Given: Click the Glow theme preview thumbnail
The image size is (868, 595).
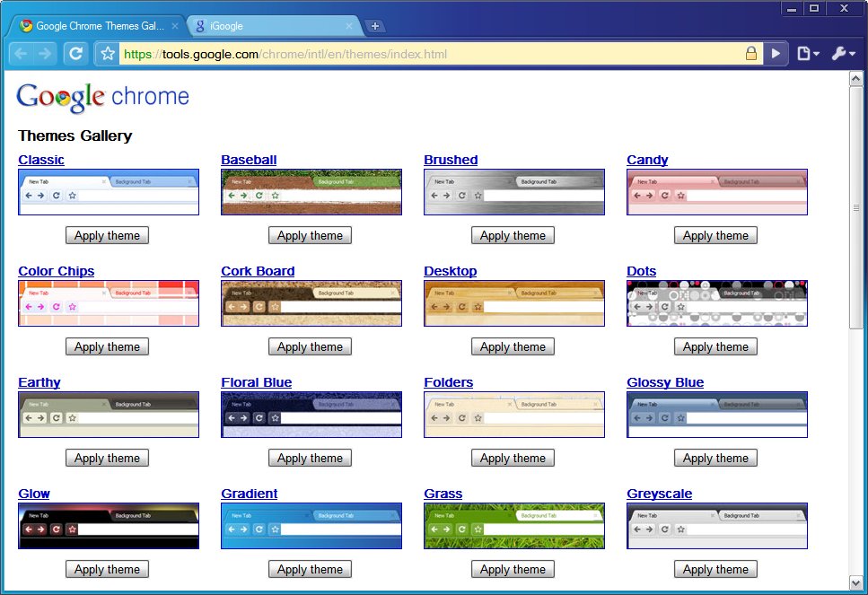Looking at the screenshot, I should tap(109, 526).
